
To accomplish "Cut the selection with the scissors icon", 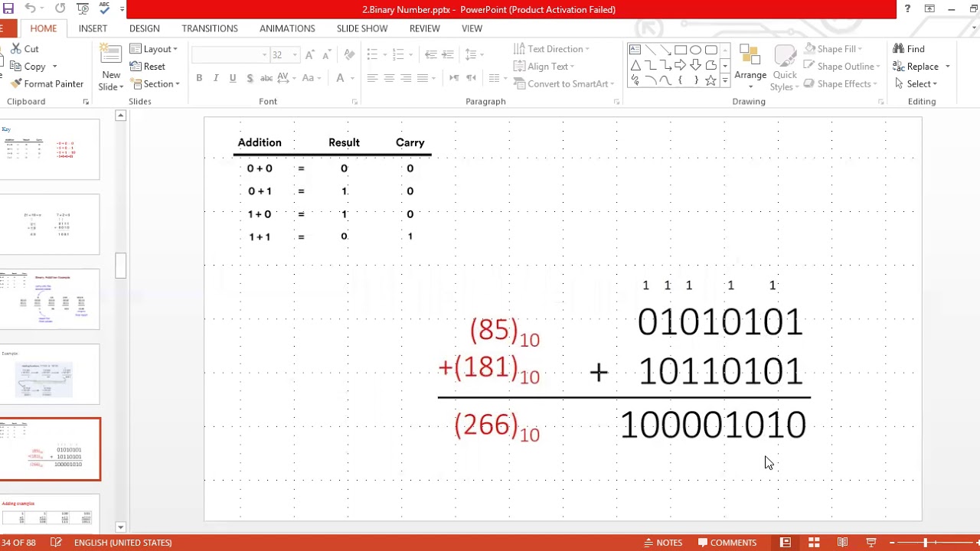I will pyautogui.click(x=25, y=49).
